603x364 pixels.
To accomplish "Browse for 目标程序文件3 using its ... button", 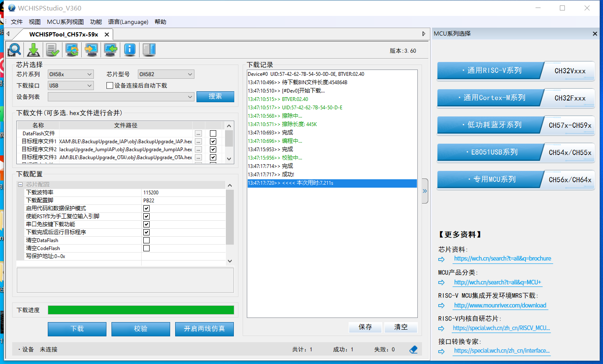I will (199, 157).
